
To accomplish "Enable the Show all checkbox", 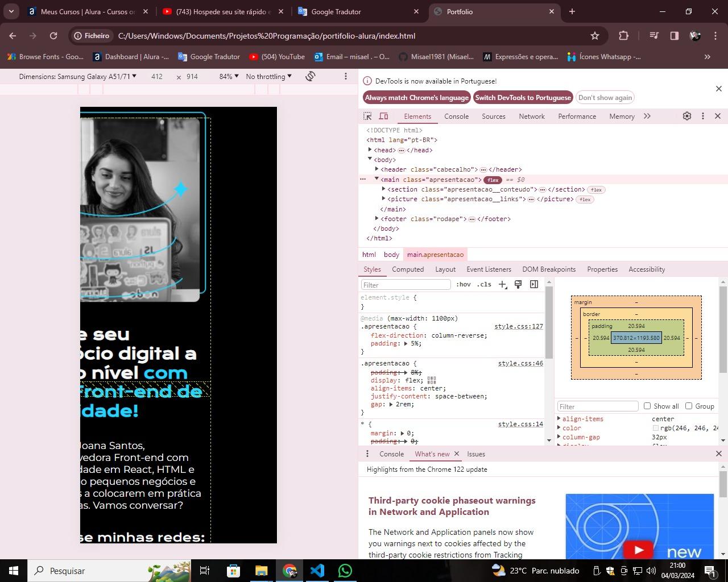I will (x=647, y=406).
